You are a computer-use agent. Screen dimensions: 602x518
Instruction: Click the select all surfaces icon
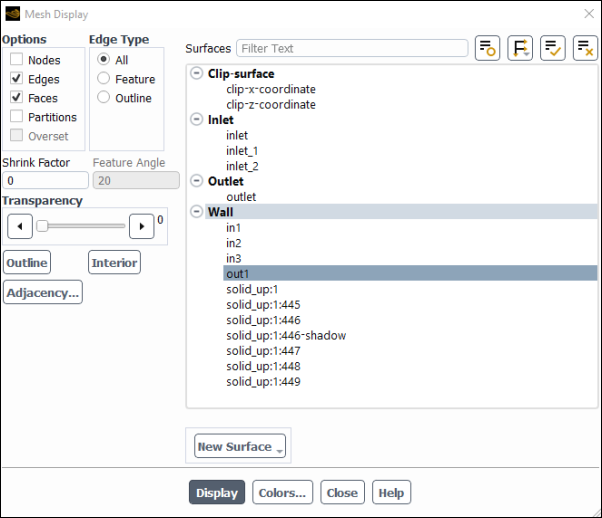click(x=553, y=48)
